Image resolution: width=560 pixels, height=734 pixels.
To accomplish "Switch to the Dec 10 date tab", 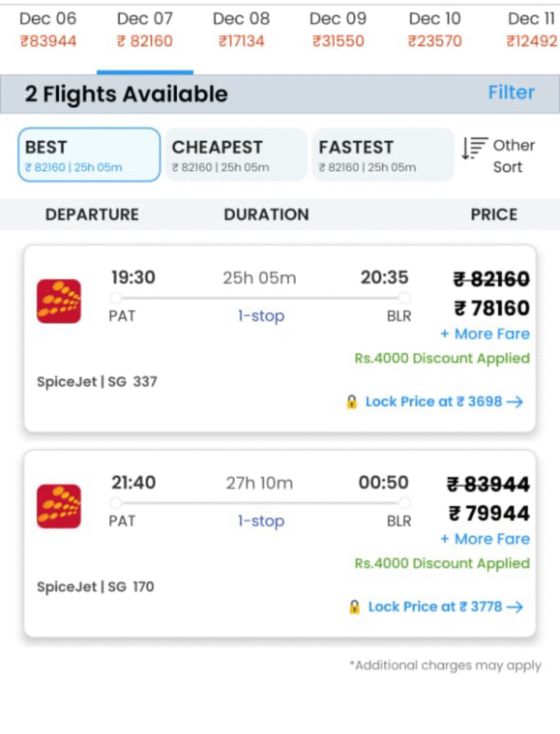I will point(435,30).
